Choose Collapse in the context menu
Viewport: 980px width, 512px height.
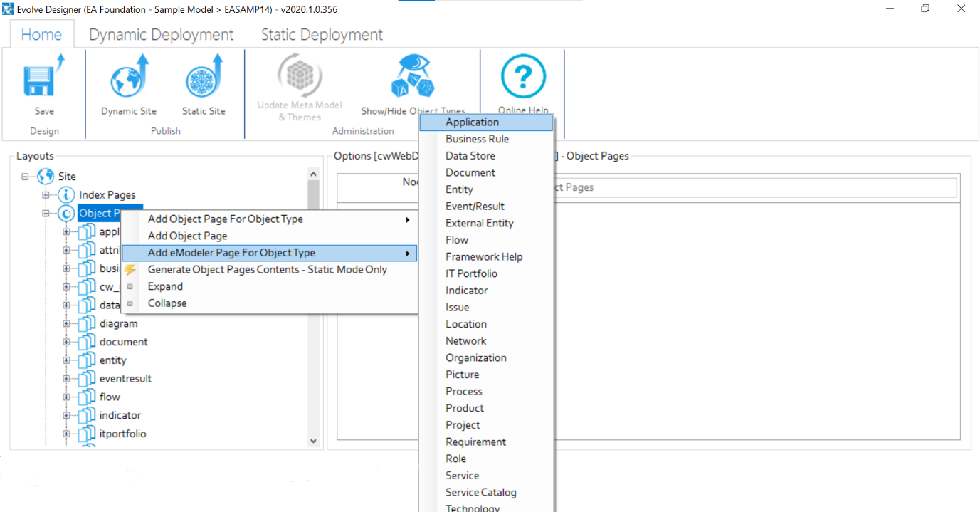click(167, 303)
